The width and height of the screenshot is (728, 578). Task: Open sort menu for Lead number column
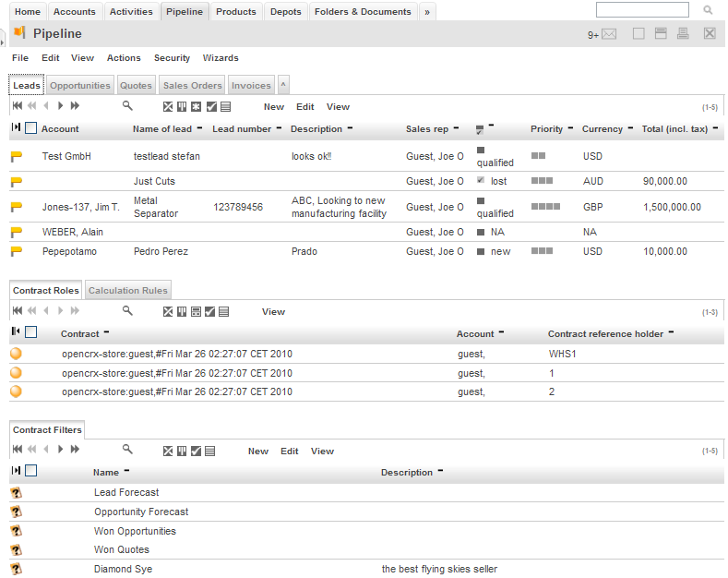click(x=279, y=127)
